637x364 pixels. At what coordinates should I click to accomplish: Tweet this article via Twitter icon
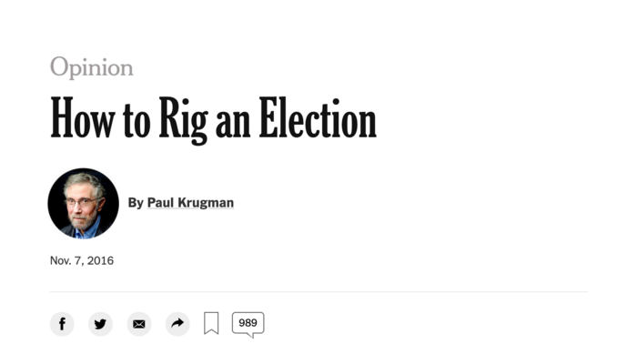point(100,323)
